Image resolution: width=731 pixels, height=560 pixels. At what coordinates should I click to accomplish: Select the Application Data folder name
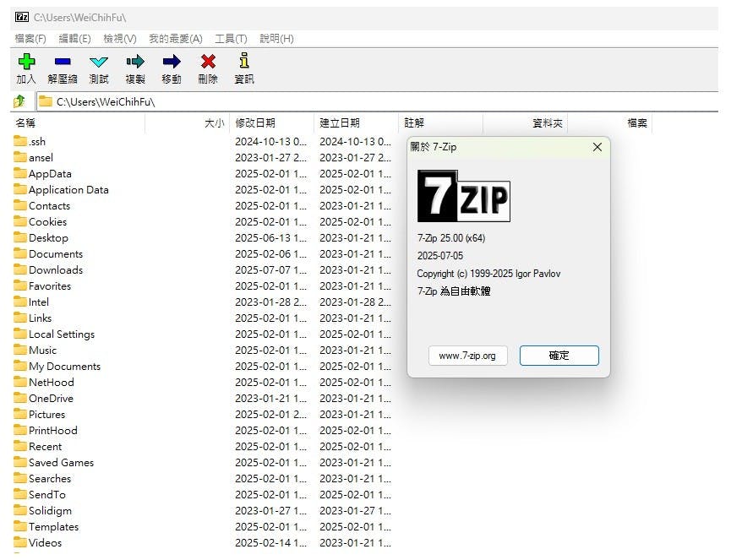[68, 189]
